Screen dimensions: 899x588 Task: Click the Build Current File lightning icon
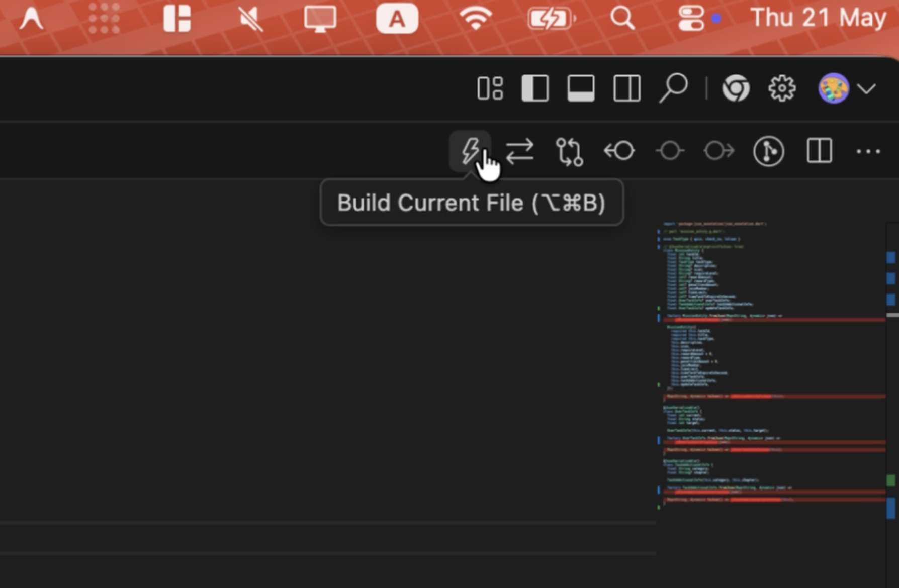tap(470, 151)
